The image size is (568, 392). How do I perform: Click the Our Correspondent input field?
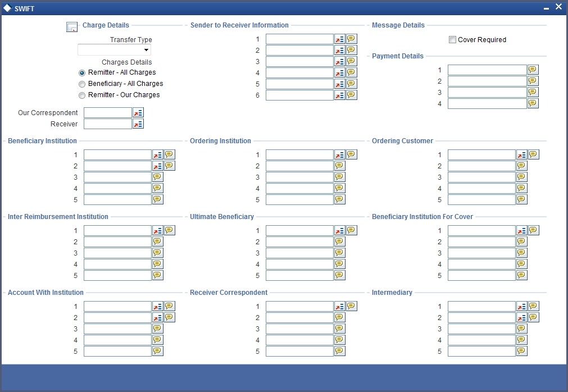click(107, 113)
